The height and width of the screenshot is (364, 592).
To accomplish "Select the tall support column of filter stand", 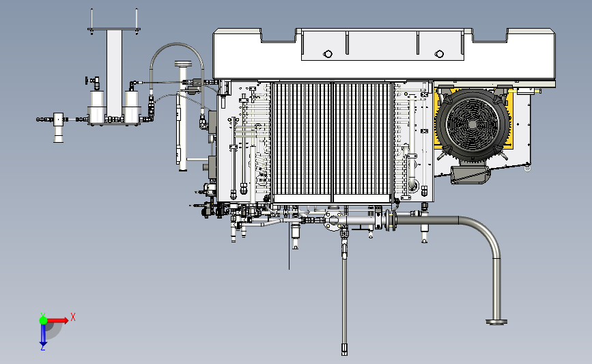I will 114,73.
